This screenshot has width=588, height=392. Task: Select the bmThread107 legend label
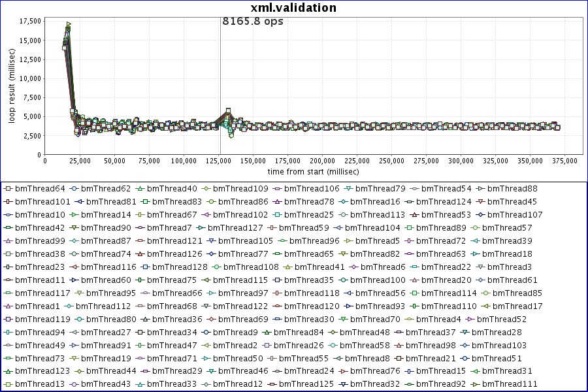(x=517, y=215)
